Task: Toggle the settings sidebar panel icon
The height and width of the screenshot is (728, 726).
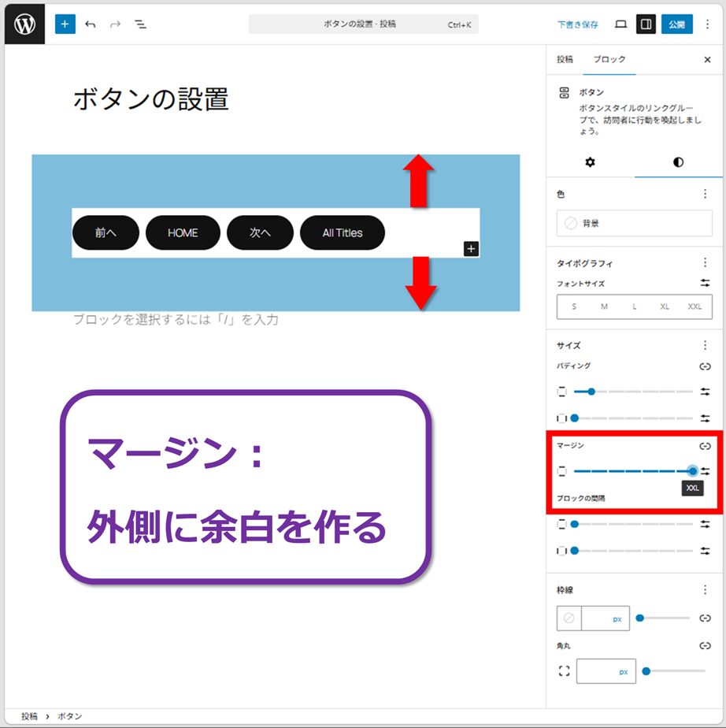Action: click(x=646, y=24)
